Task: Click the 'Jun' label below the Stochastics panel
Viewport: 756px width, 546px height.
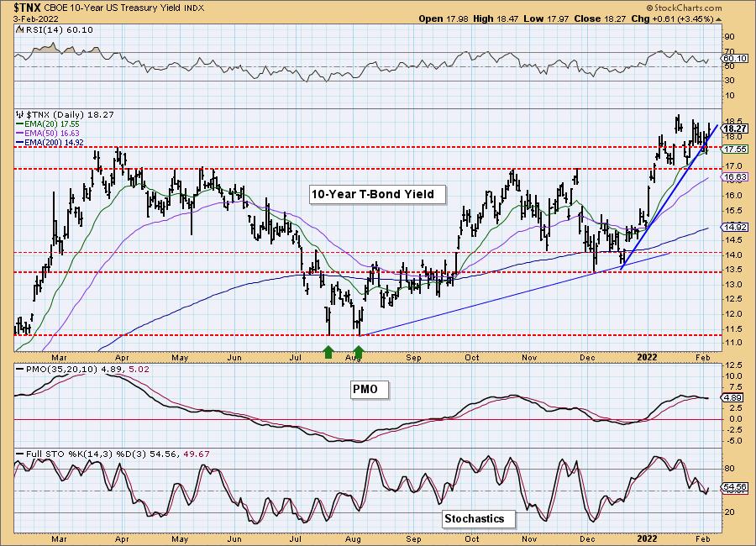Action: click(x=234, y=538)
